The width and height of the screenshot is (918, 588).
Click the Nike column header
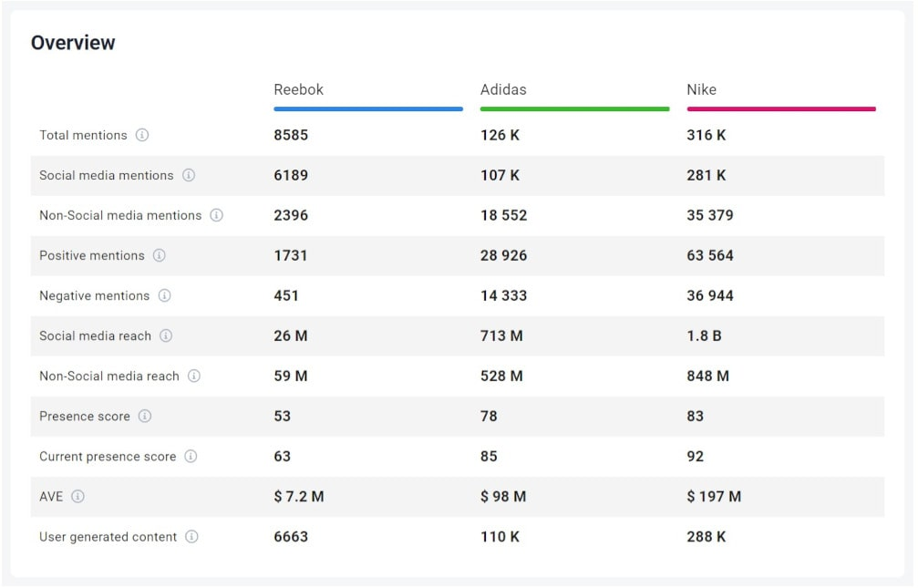[702, 89]
